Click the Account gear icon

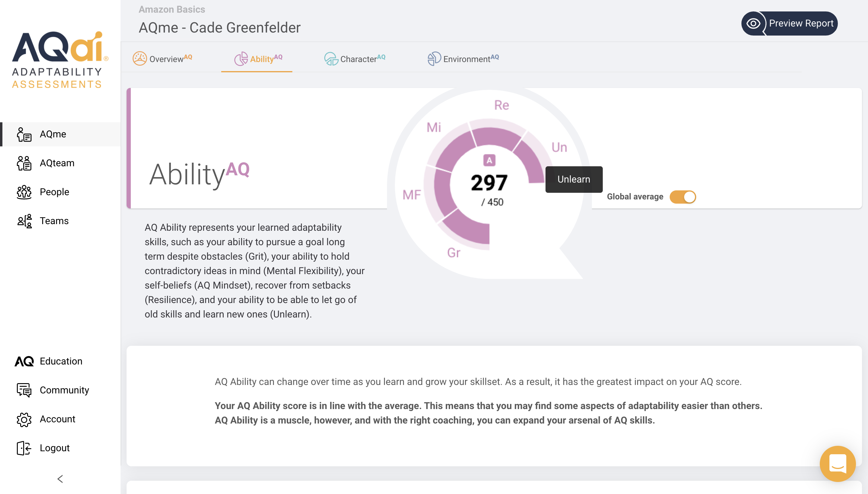coord(24,419)
